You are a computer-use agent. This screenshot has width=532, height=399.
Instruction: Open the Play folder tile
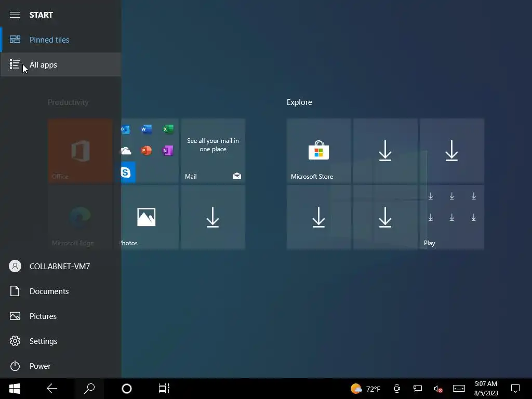click(x=452, y=218)
